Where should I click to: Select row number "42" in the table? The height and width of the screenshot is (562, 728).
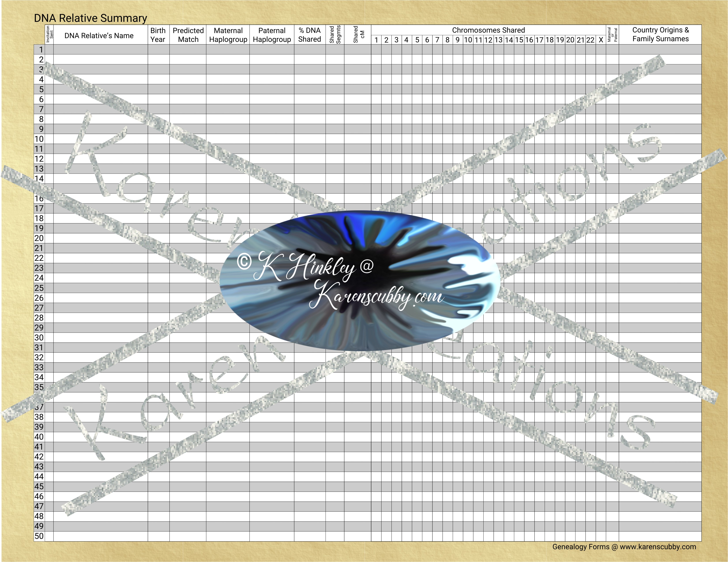tap(39, 457)
